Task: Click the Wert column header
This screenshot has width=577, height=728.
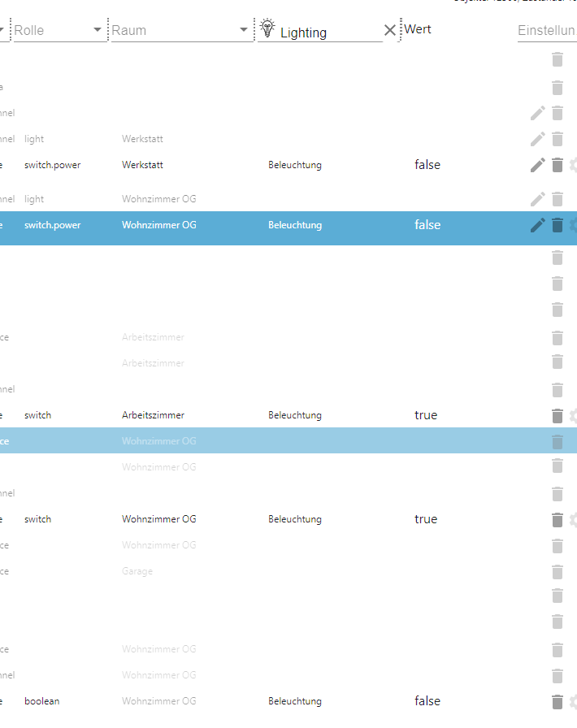Action: pyautogui.click(x=418, y=29)
